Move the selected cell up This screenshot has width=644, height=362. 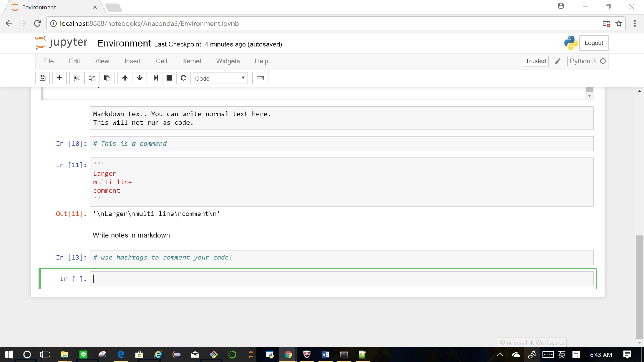tap(125, 78)
